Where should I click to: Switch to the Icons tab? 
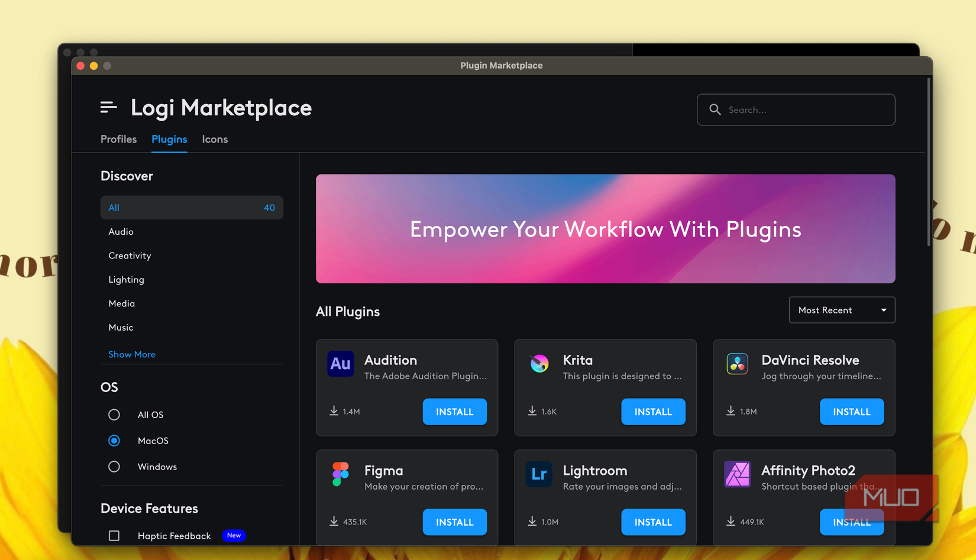click(215, 139)
